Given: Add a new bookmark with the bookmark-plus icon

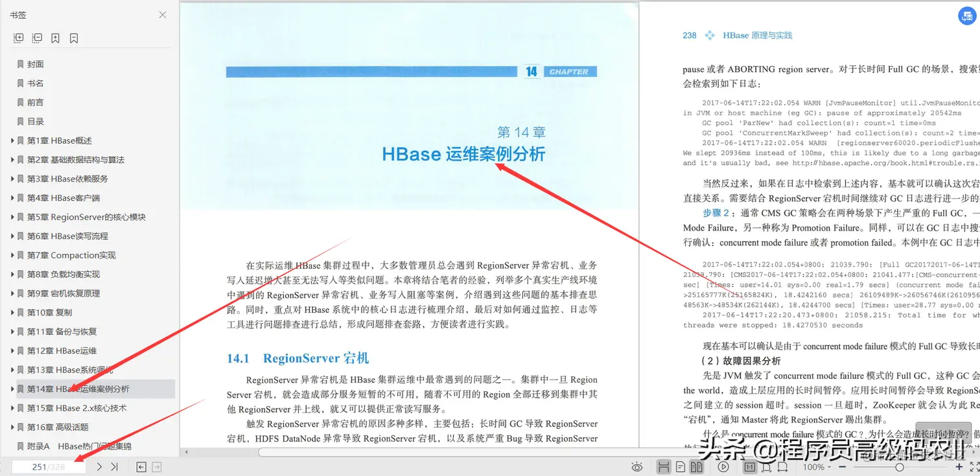Looking at the screenshot, I should click(x=56, y=38).
